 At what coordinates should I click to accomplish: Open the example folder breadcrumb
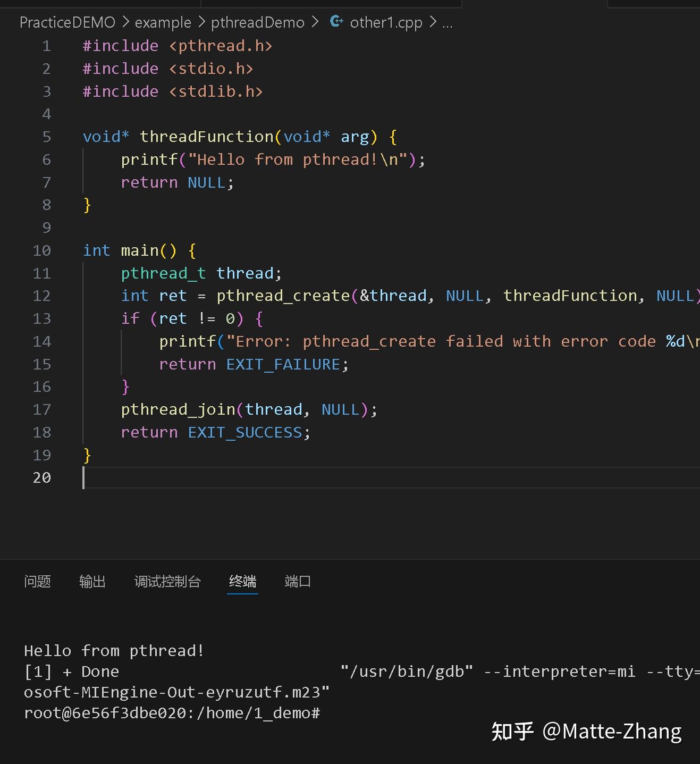point(163,22)
